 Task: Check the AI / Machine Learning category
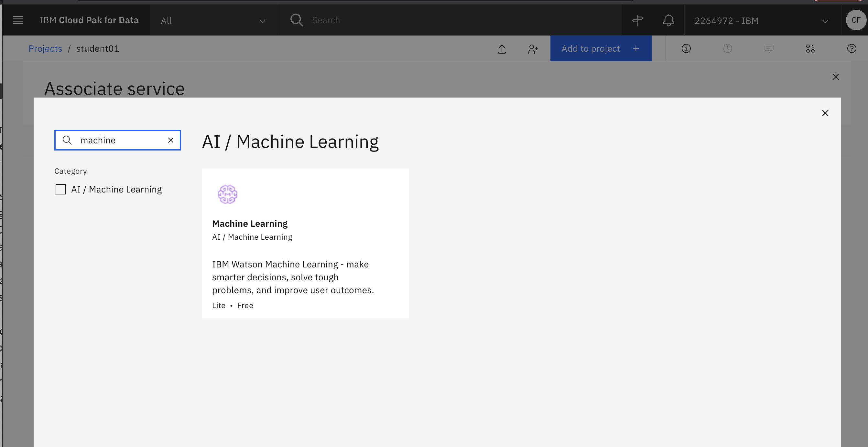(x=61, y=189)
